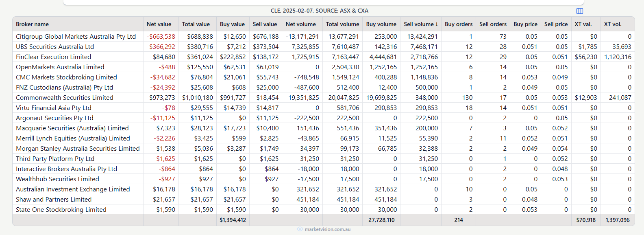Sort by the Buy volume column header

[x=381, y=24]
